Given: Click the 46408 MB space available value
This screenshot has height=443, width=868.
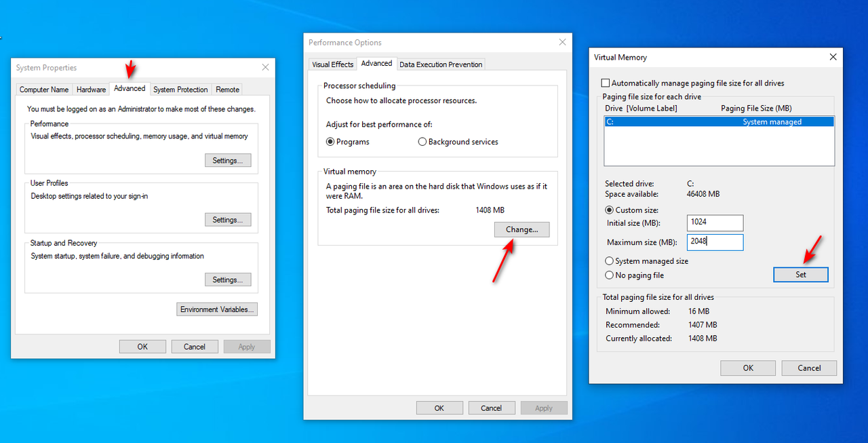Looking at the screenshot, I should point(703,194).
